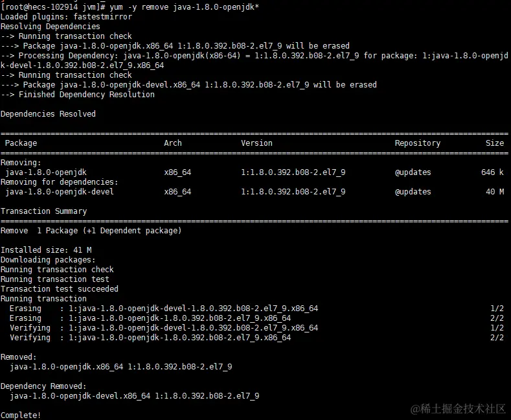The height and width of the screenshot is (420, 511).
Task: Click the '646 k' size value
Action: click(x=492, y=172)
